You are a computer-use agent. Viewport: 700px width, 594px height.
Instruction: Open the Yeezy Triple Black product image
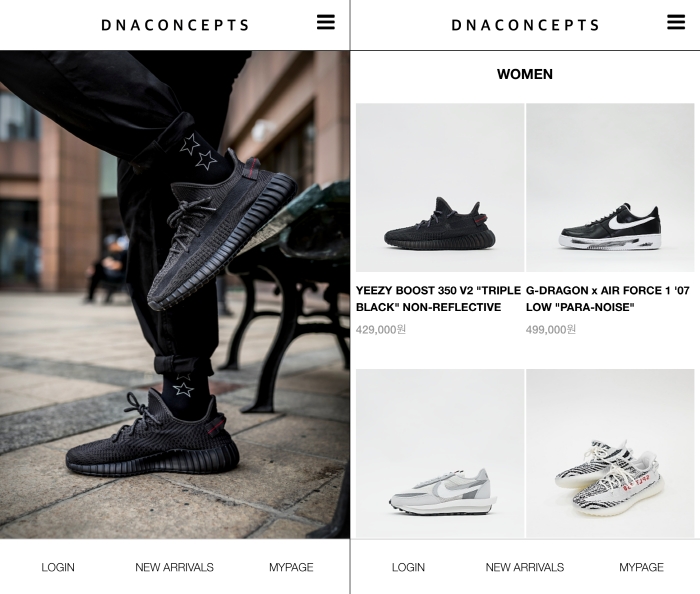click(440, 187)
